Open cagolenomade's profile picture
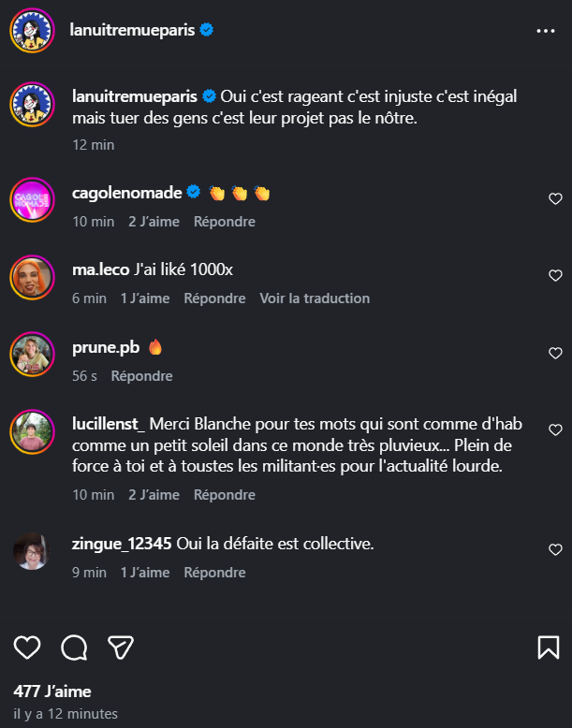This screenshot has width=572, height=728. coord(32,198)
